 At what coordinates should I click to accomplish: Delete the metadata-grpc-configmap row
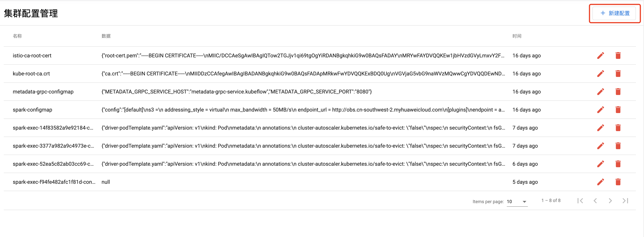click(618, 91)
